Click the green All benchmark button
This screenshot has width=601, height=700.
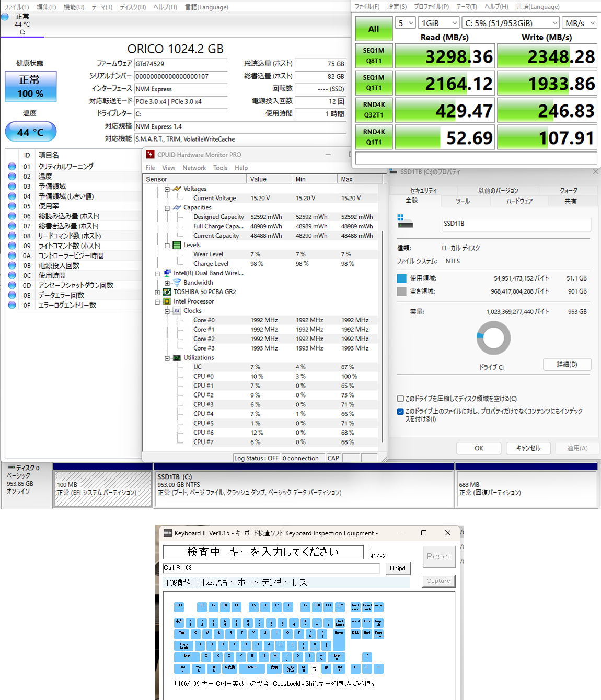[374, 29]
